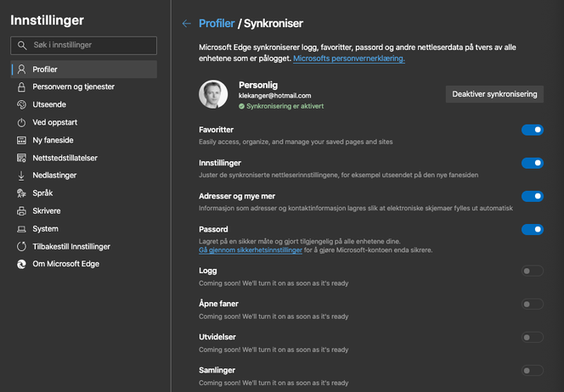Click the disabled Åpne faner toggle

click(533, 304)
